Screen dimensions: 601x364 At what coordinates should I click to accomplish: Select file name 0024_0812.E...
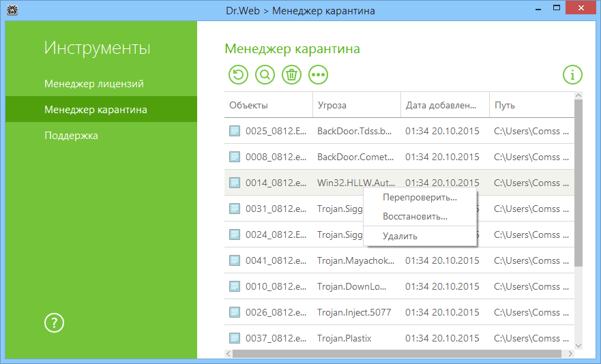[x=276, y=234]
